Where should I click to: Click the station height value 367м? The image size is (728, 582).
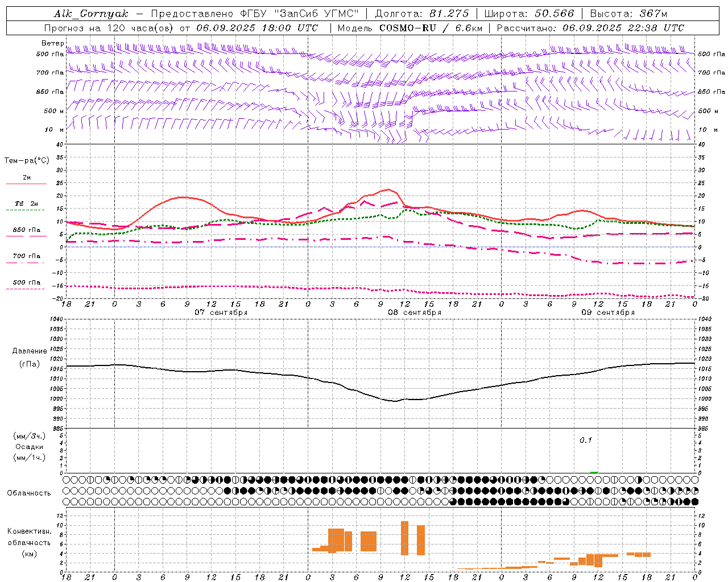coord(653,14)
